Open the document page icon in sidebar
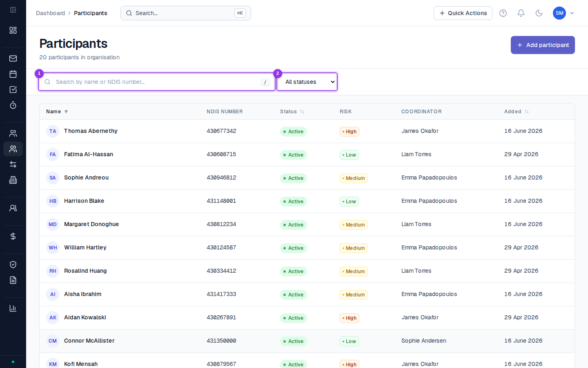Viewport: 588px width, 368px height. (x=13, y=280)
